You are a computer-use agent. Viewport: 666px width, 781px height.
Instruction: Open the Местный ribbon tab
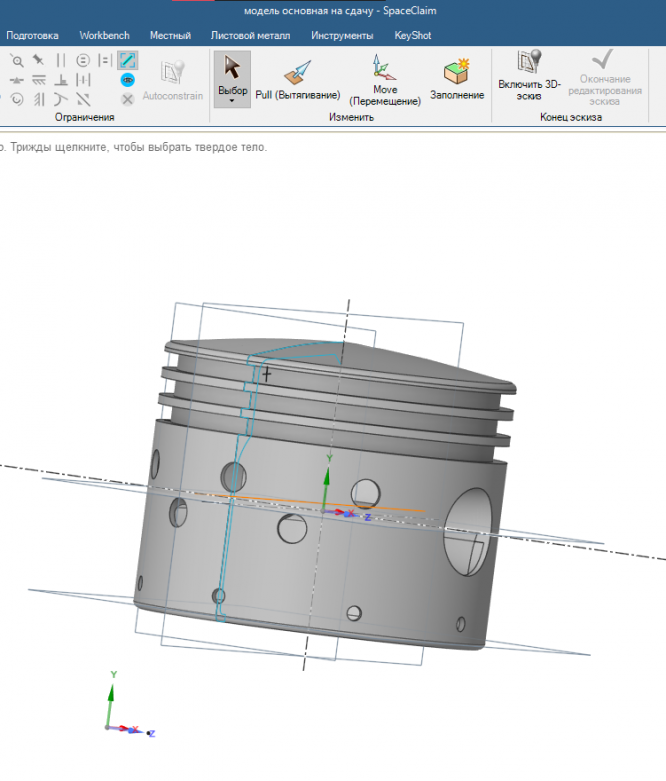(x=170, y=35)
